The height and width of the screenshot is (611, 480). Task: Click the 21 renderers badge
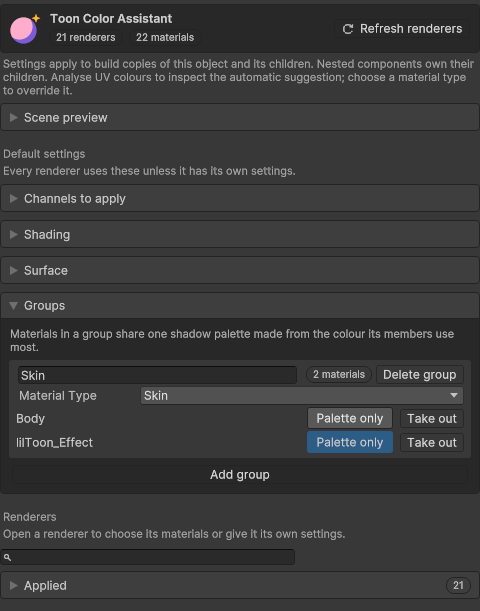tap(86, 37)
